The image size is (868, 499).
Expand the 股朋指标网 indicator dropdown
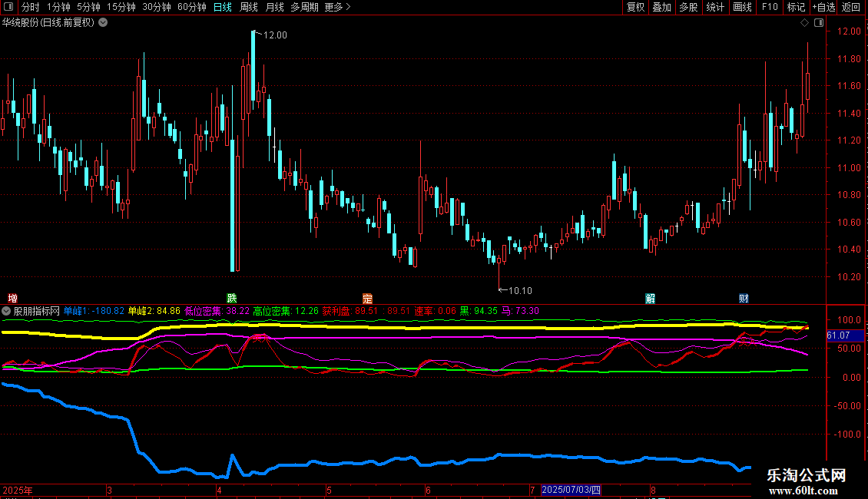pos(7,311)
